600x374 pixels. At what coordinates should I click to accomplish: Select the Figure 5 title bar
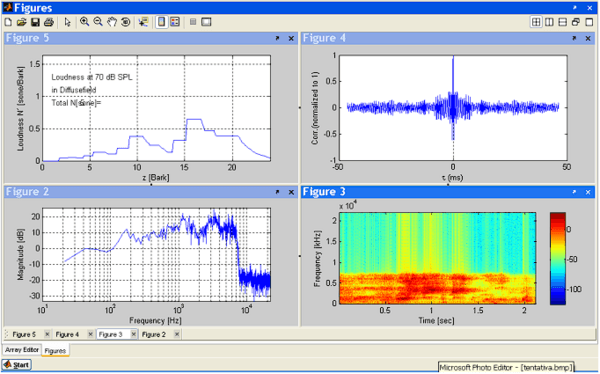tap(151, 38)
